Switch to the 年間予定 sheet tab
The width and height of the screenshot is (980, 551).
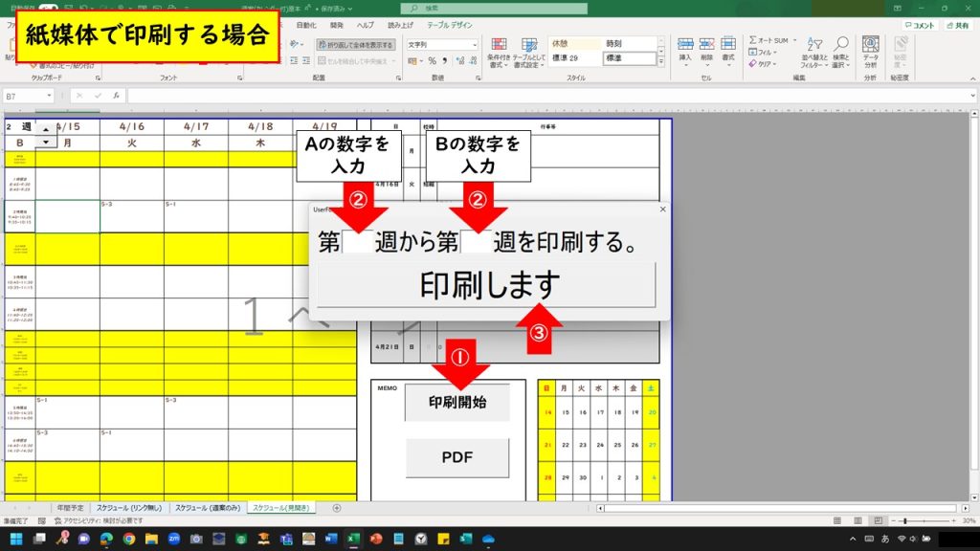[x=70, y=508]
